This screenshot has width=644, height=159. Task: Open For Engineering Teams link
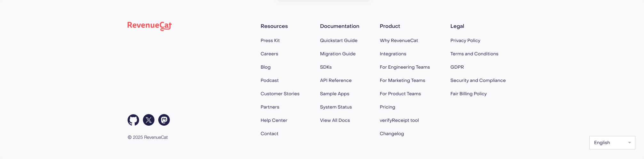[405, 67]
